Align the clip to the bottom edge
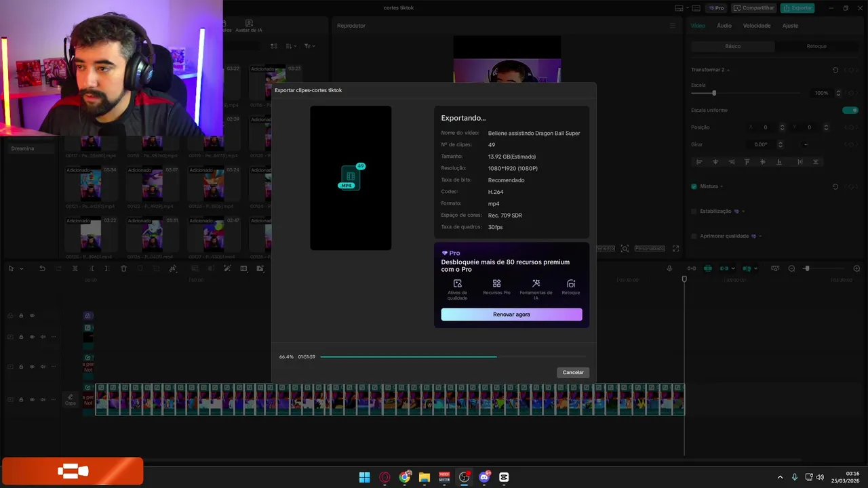 pyautogui.click(x=779, y=162)
